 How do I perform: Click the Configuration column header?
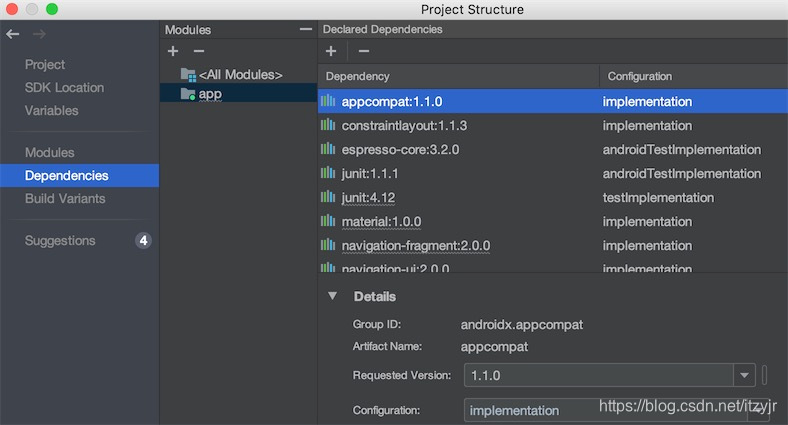[640, 76]
